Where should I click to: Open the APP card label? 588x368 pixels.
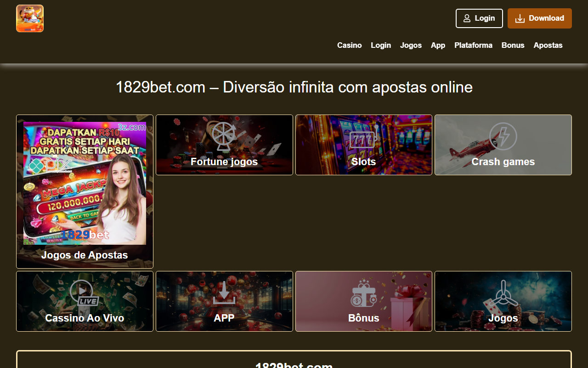[x=224, y=318]
